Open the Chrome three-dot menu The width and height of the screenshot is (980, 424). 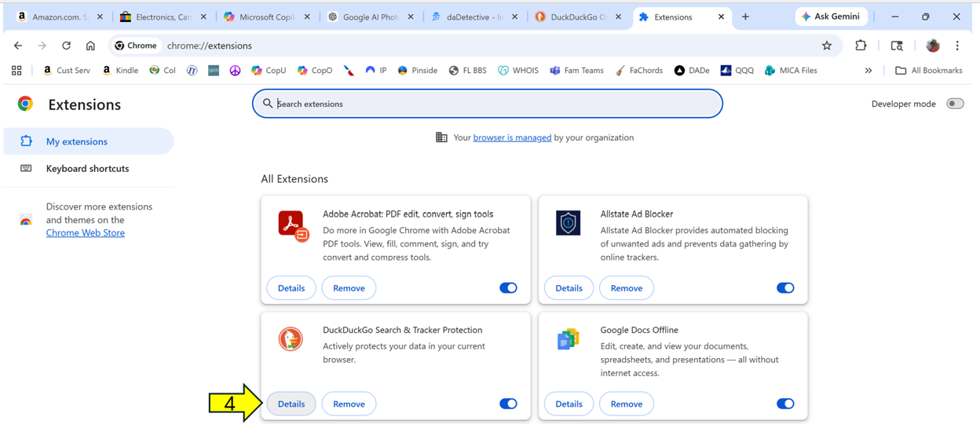pyautogui.click(x=957, y=46)
